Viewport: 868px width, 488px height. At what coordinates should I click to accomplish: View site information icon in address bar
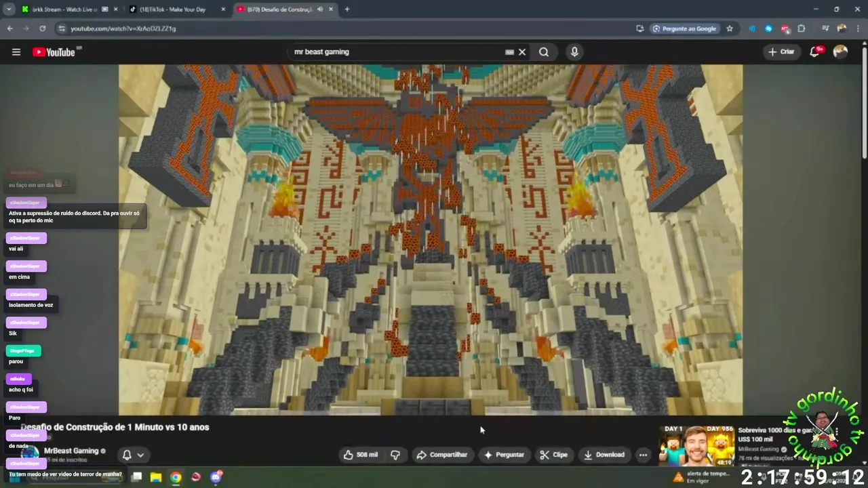pos(62,28)
